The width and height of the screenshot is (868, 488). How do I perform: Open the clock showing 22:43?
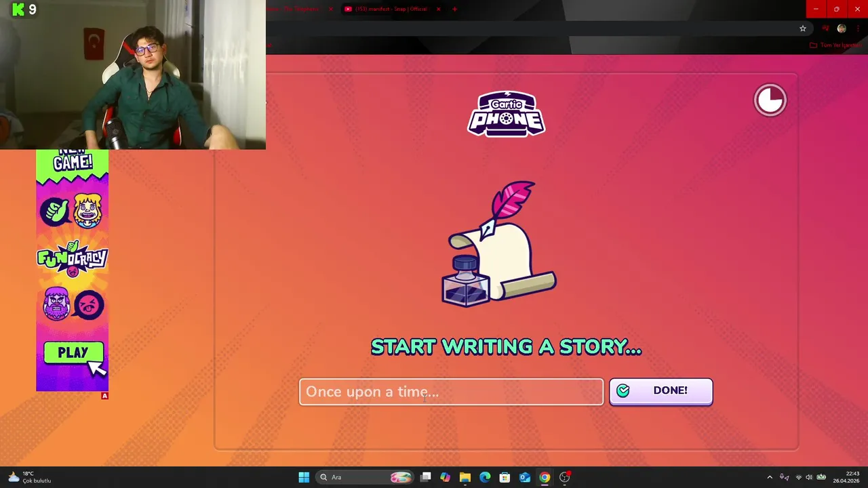click(846, 477)
